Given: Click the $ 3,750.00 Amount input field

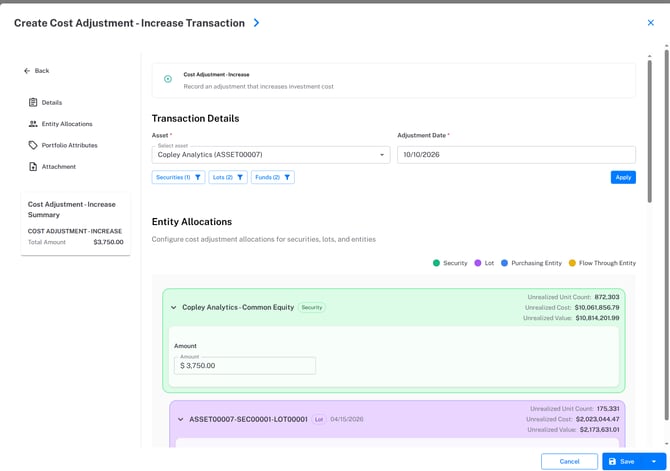Looking at the screenshot, I should (x=245, y=366).
